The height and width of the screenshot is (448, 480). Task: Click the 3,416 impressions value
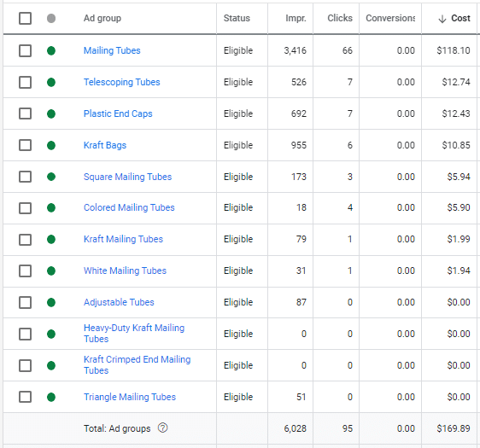click(x=296, y=50)
